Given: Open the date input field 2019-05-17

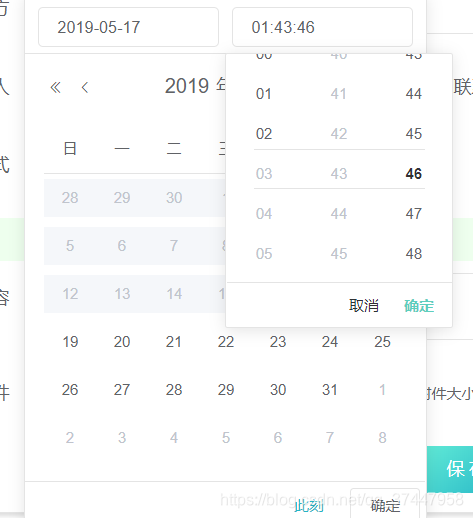Looking at the screenshot, I should [128, 27].
